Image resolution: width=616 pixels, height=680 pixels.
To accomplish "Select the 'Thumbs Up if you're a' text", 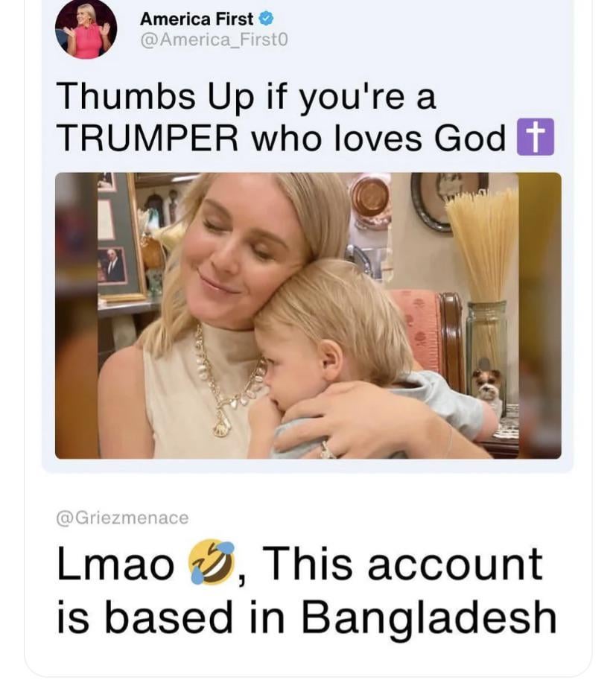I will 246,97.
